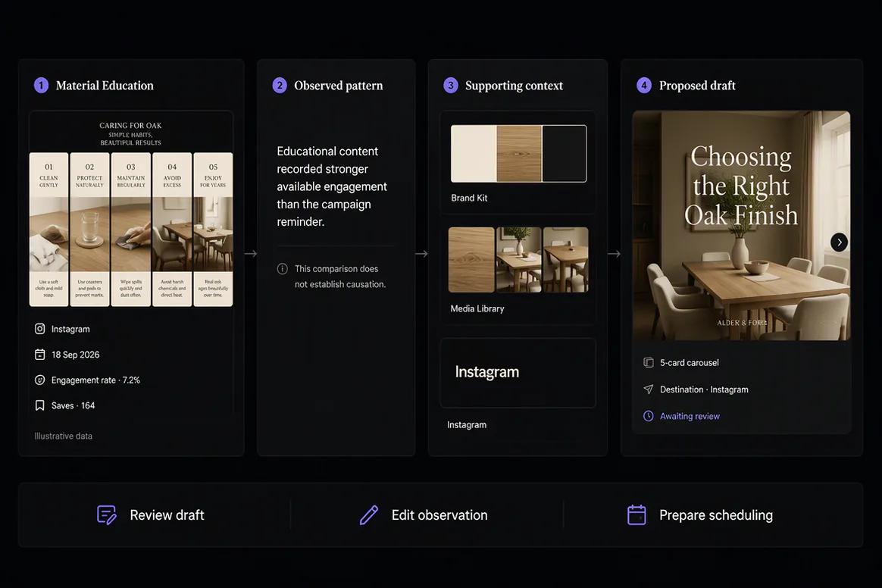Open the dining table with plant thumbnail
Image resolution: width=882 pixels, height=588 pixels.
(518, 260)
